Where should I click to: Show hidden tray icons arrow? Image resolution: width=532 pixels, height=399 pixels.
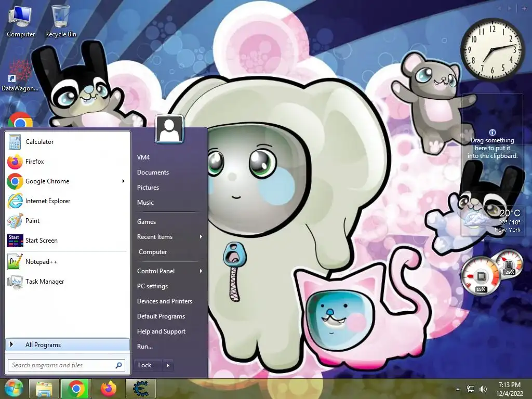pyautogui.click(x=458, y=389)
